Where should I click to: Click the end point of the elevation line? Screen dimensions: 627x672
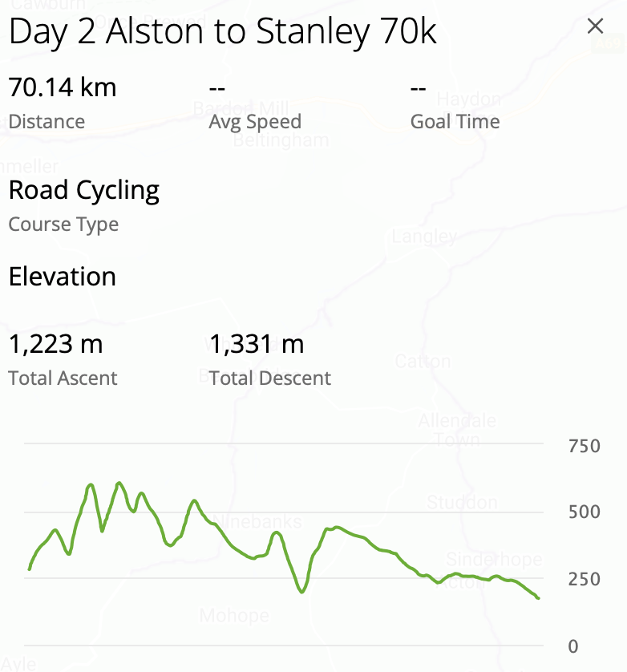(x=538, y=598)
